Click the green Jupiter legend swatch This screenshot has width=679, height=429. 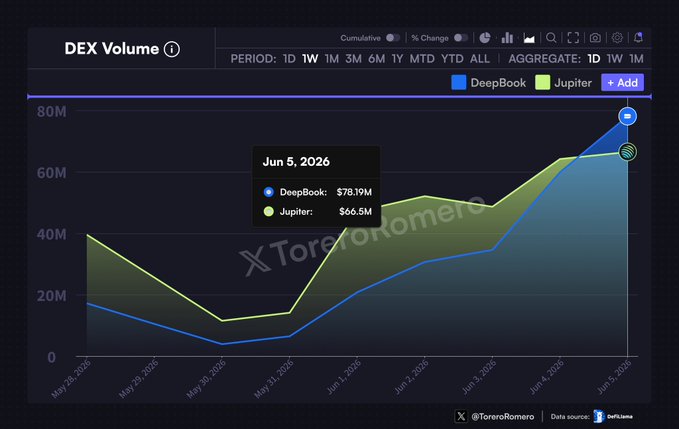(543, 82)
